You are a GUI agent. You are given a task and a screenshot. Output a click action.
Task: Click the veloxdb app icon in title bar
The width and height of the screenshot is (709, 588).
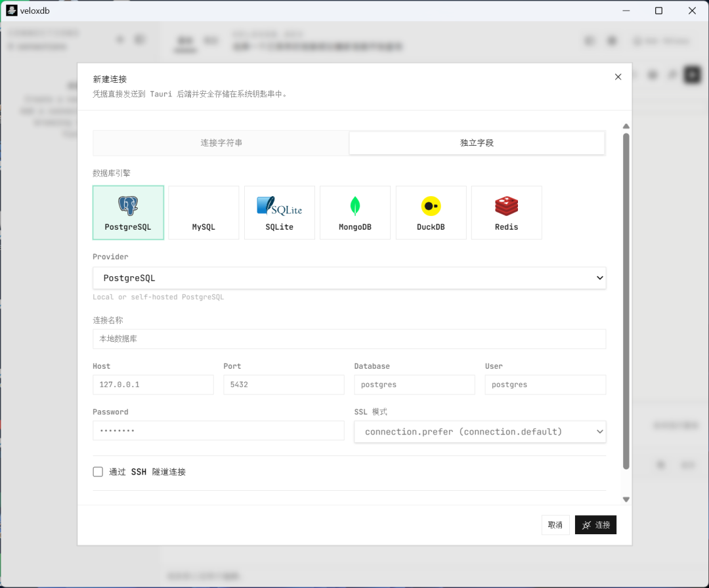coord(11,10)
